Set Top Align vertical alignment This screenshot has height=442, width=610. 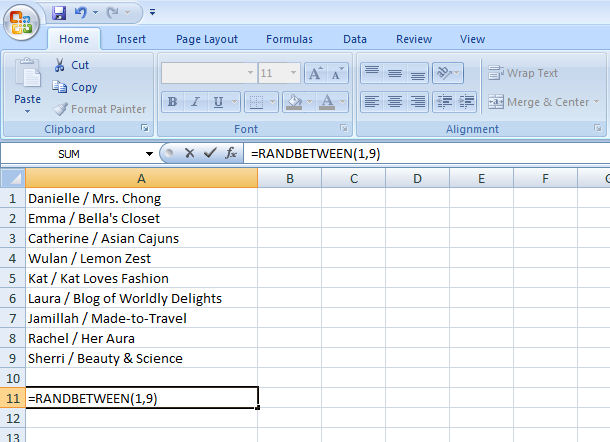point(372,73)
